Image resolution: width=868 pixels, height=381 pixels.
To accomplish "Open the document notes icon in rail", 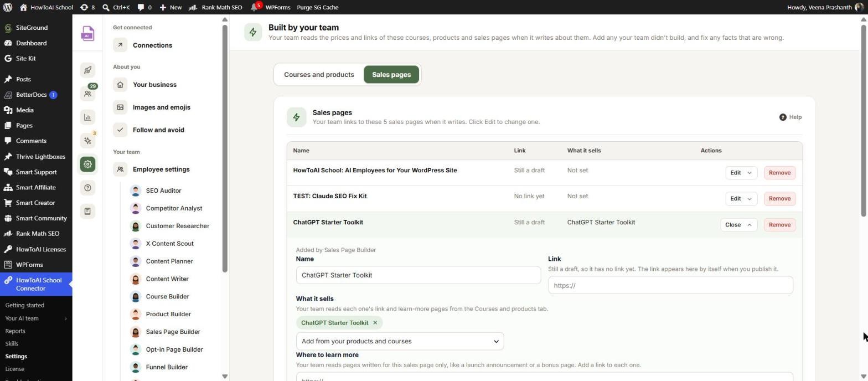I will tap(87, 211).
